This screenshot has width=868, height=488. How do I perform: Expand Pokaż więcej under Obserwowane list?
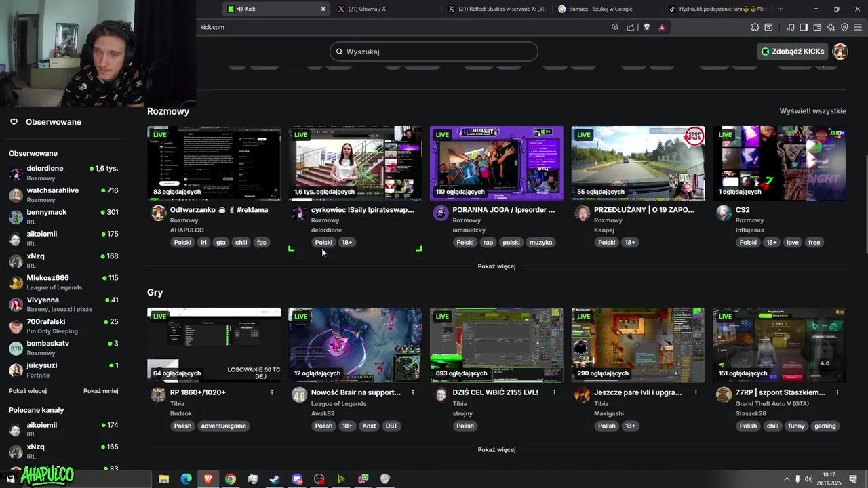pyautogui.click(x=28, y=391)
